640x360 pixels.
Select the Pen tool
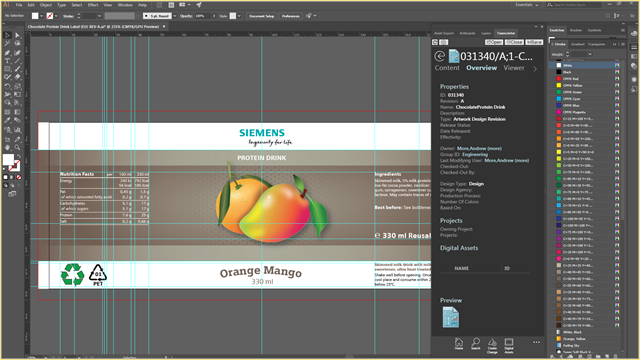pos(7,53)
